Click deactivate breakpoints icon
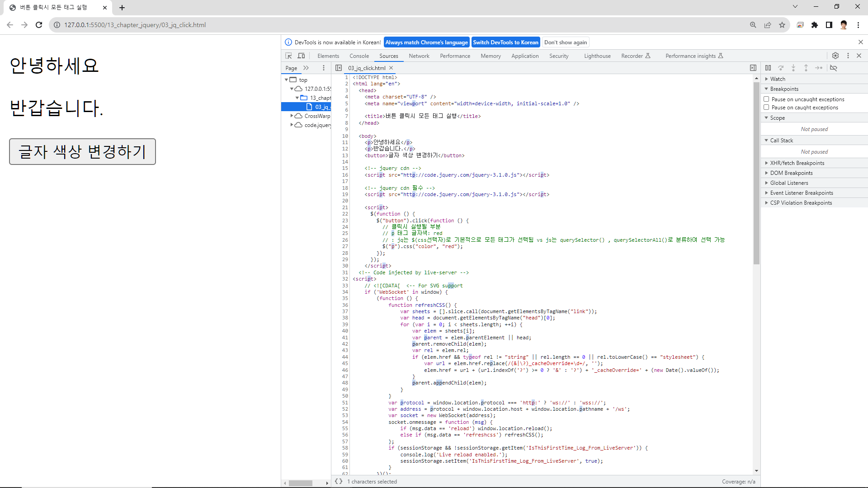The height and width of the screenshot is (488, 868). click(834, 68)
